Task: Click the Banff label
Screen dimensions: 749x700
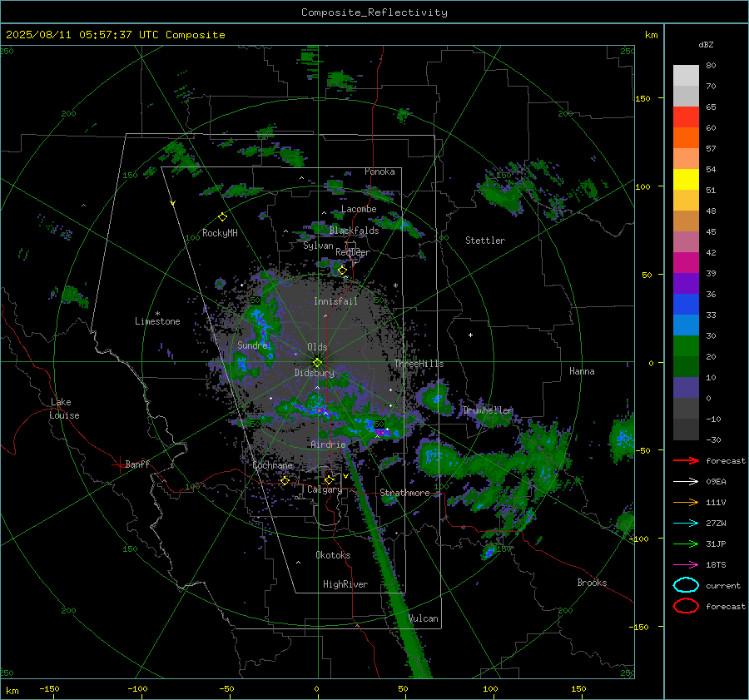Action: click(x=137, y=464)
